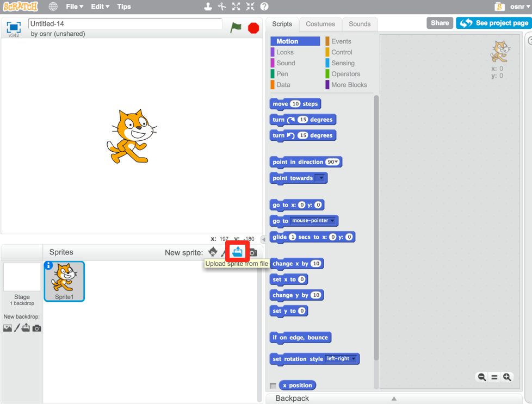Switch to the Scripts tab
Image resolution: width=532 pixels, height=404 pixels.
tap(282, 24)
